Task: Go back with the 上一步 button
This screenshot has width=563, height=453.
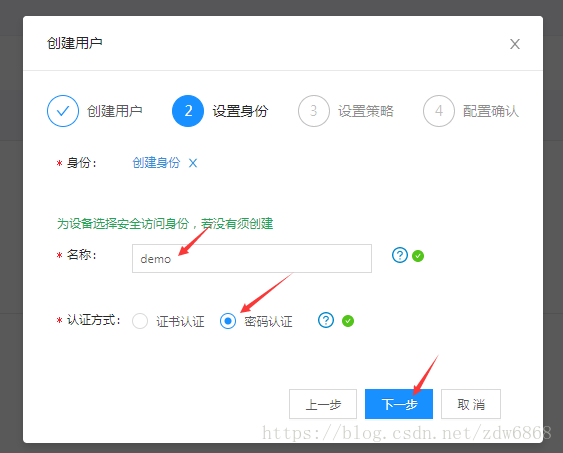Action: click(x=323, y=404)
